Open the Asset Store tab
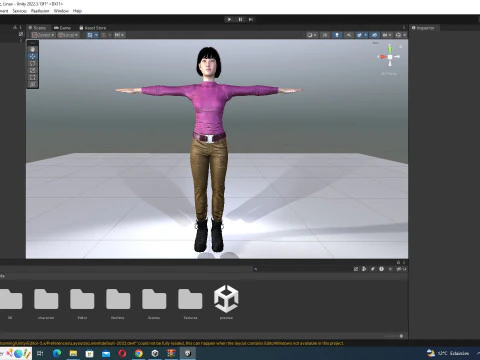 click(93, 28)
